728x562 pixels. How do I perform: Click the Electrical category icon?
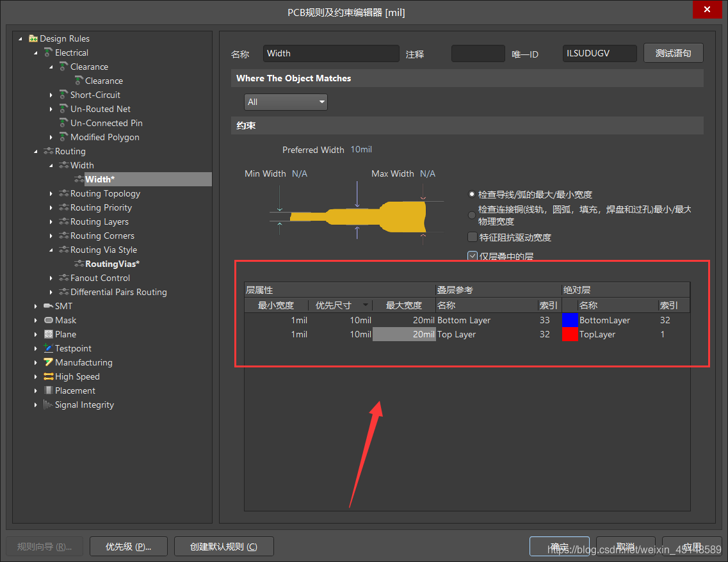click(x=49, y=53)
